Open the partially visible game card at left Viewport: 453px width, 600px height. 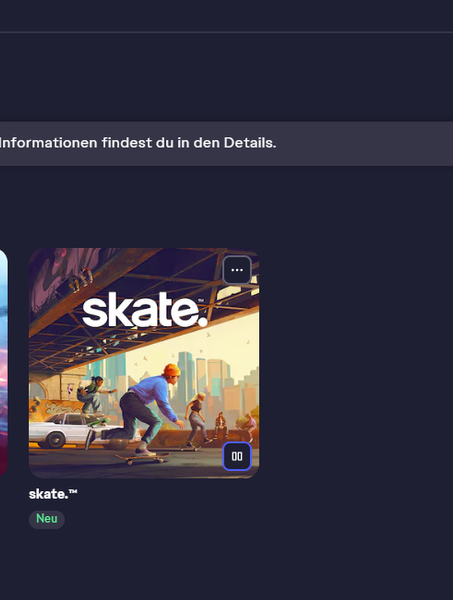point(3,363)
